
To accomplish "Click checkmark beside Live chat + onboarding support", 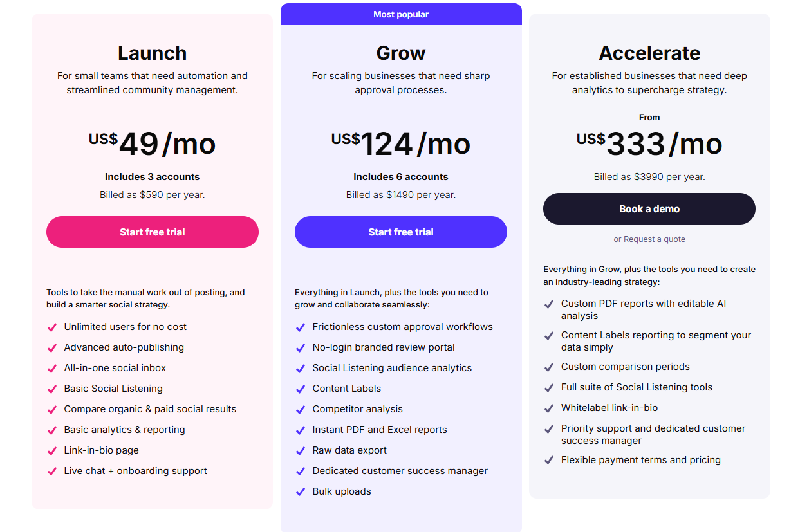I will click(x=52, y=472).
